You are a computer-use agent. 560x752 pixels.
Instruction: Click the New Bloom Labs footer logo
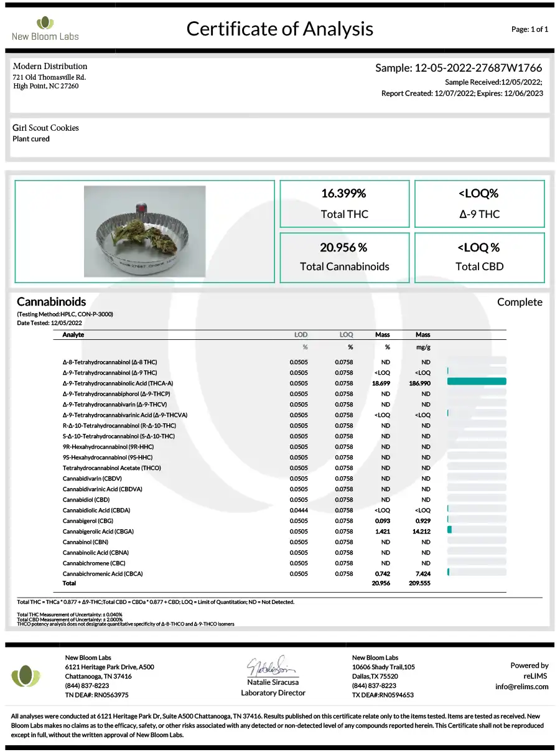pyautogui.click(x=26, y=675)
